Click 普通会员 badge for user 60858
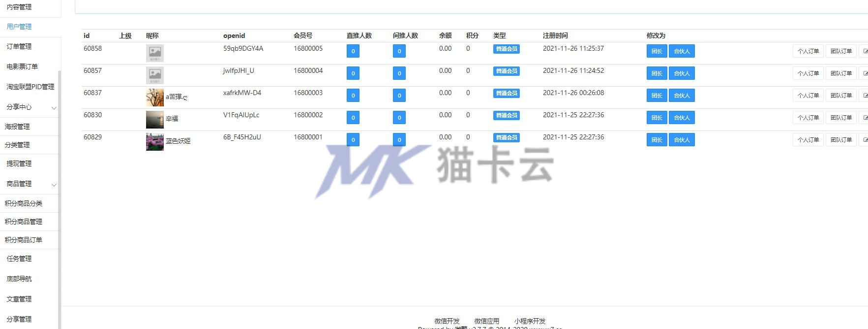 point(507,49)
